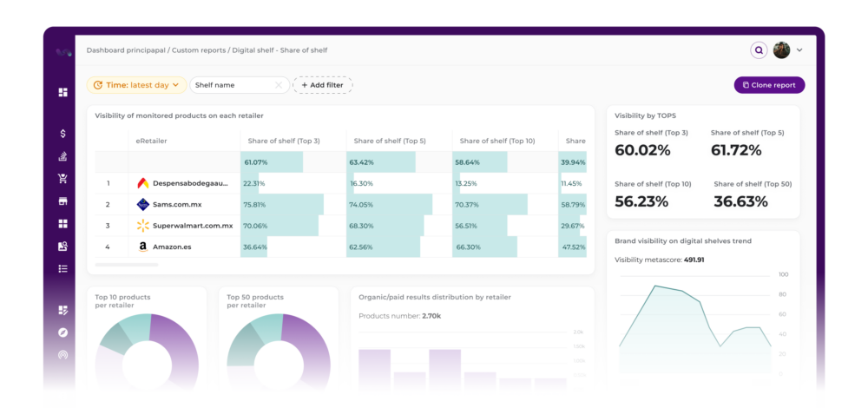The image size is (868, 408).
Task: Clear the Shelf name filter with X
Action: (x=278, y=85)
